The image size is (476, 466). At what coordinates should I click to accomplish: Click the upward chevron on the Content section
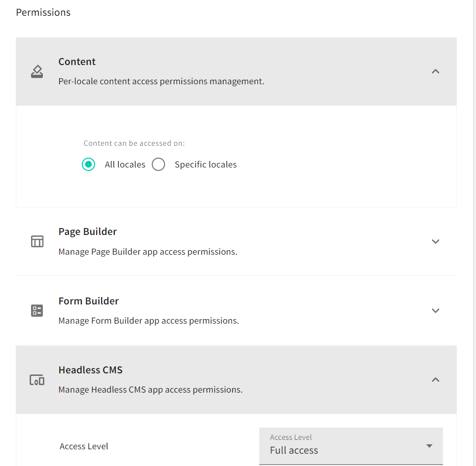point(436,71)
